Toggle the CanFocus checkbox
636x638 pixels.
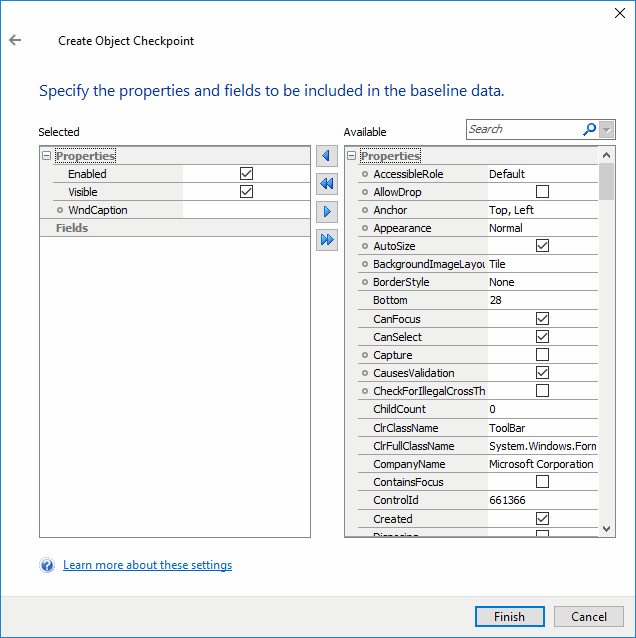[x=542, y=319]
